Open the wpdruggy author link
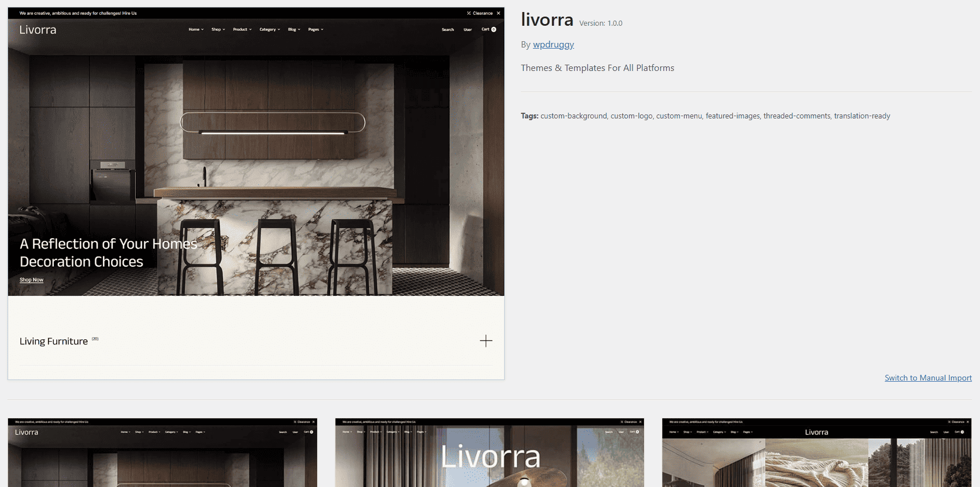 [554, 45]
